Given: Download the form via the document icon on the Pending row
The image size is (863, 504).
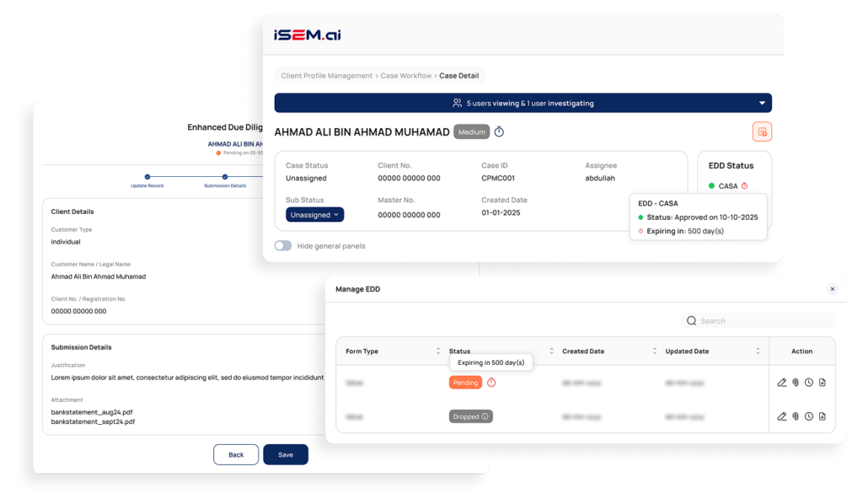Looking at the screenshot, I should pyautogui.click(x=823, y=382).
